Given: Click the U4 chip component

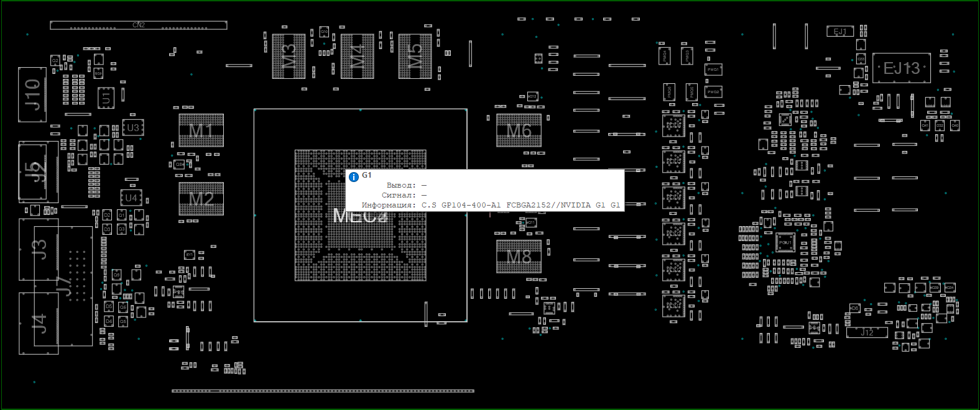Looking at the screenshot, I should [131, 198].
